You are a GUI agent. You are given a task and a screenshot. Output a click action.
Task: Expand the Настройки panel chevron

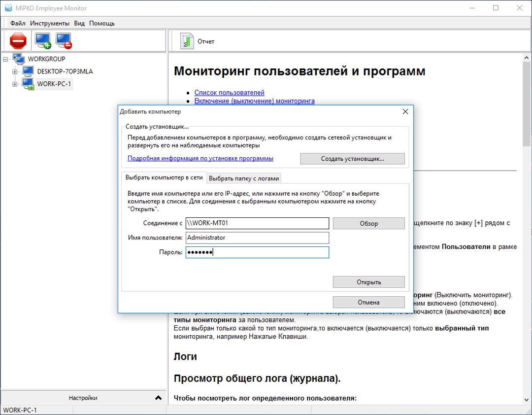158,398
